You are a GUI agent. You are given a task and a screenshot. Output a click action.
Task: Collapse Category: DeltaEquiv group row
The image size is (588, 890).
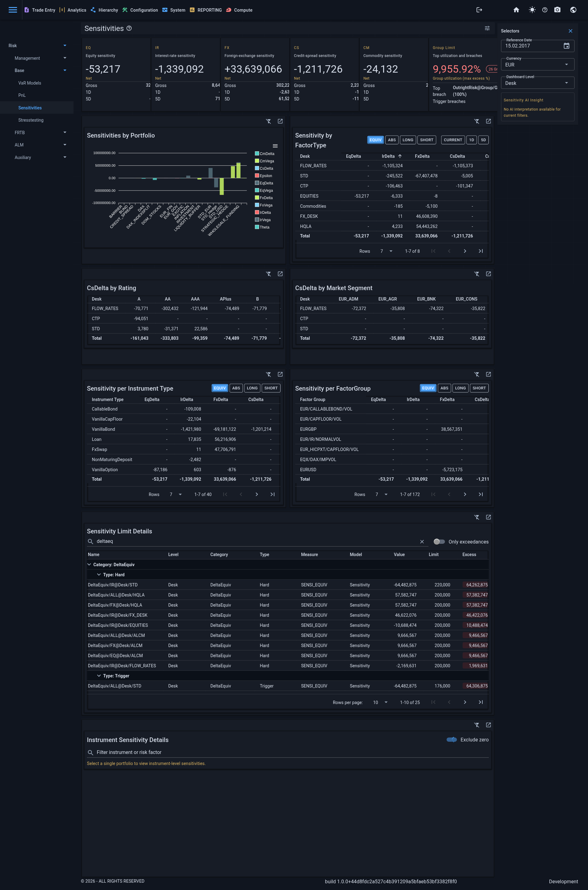89,564
